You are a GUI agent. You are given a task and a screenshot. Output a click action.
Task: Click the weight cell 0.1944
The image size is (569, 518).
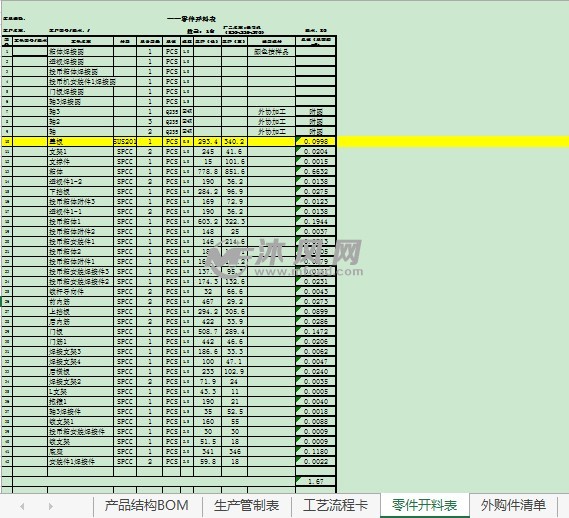tap(316, 221)
